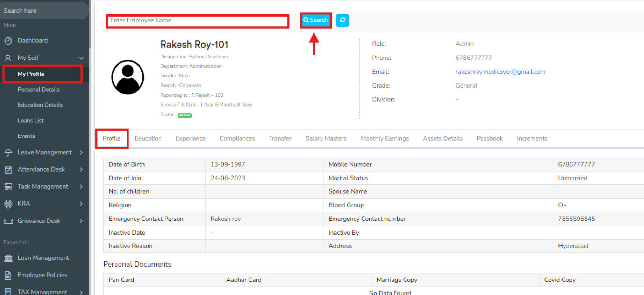Switch to the Education tab

click(148, 139)
